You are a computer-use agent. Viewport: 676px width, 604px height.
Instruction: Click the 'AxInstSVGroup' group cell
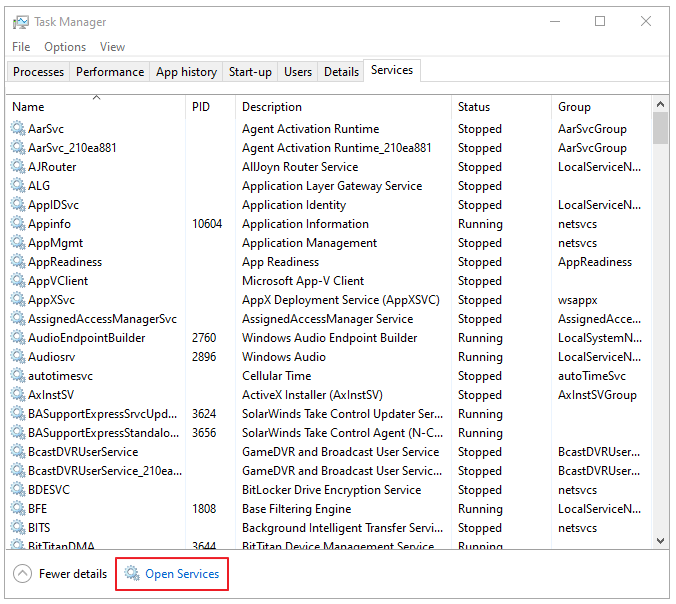tap(597, 394)
